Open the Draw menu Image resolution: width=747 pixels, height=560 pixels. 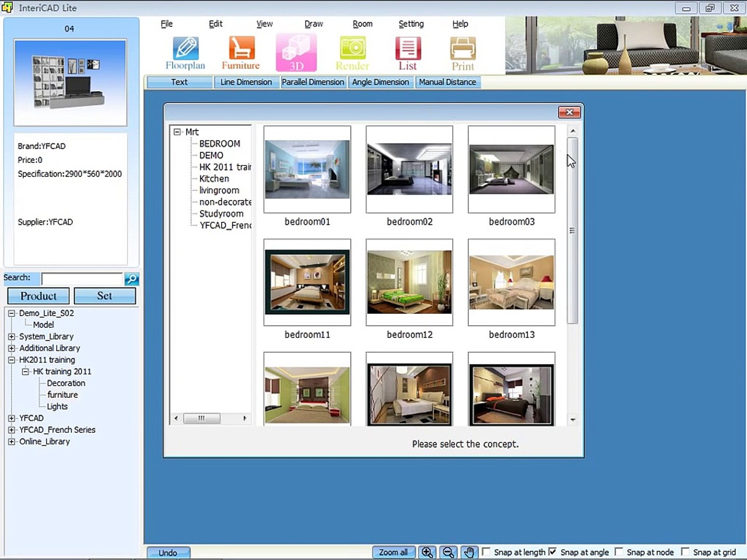pyautogui.click(x=313, y=24)
